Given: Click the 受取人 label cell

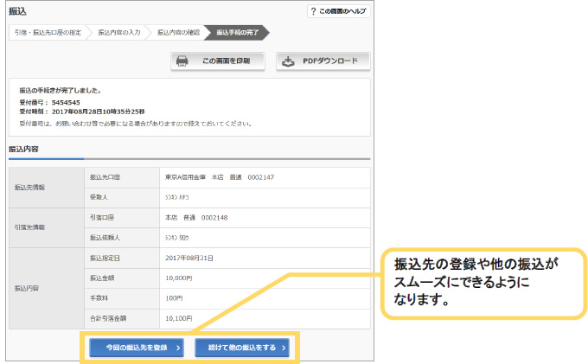Looking at the screenshot, I should tap(122, 197).
